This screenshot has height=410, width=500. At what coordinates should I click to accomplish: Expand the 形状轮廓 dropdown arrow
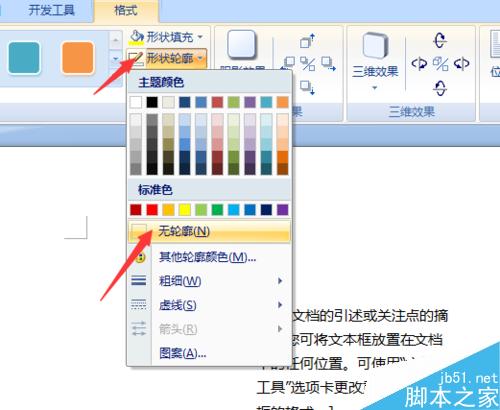coord(200,59)
